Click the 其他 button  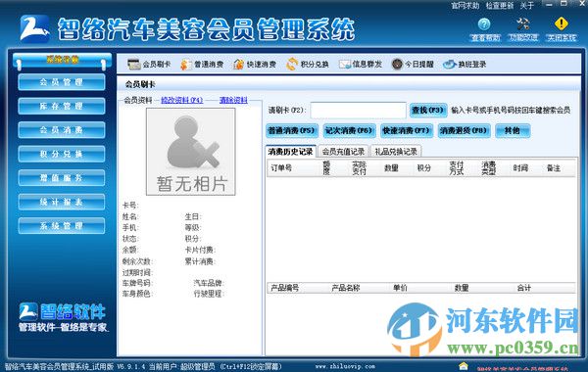pyautogui.click(x=513, y=131)
